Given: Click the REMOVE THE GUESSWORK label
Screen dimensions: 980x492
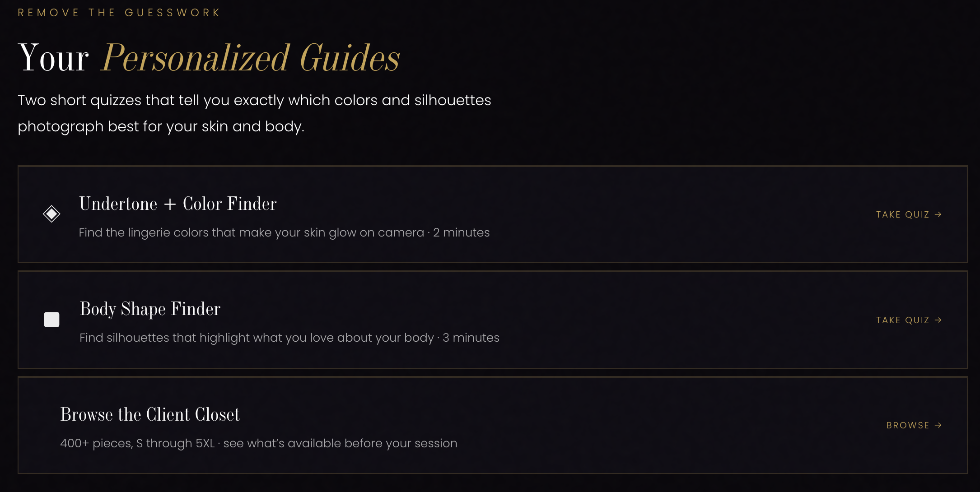Looking at the screenshot, I should [119, 13].
